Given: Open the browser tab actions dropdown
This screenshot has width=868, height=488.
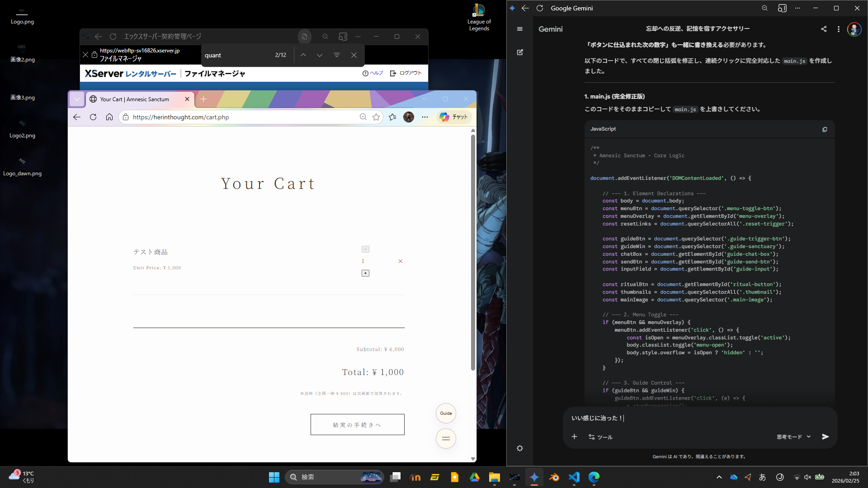Looking at the screenshot, I should click(77, 99).
